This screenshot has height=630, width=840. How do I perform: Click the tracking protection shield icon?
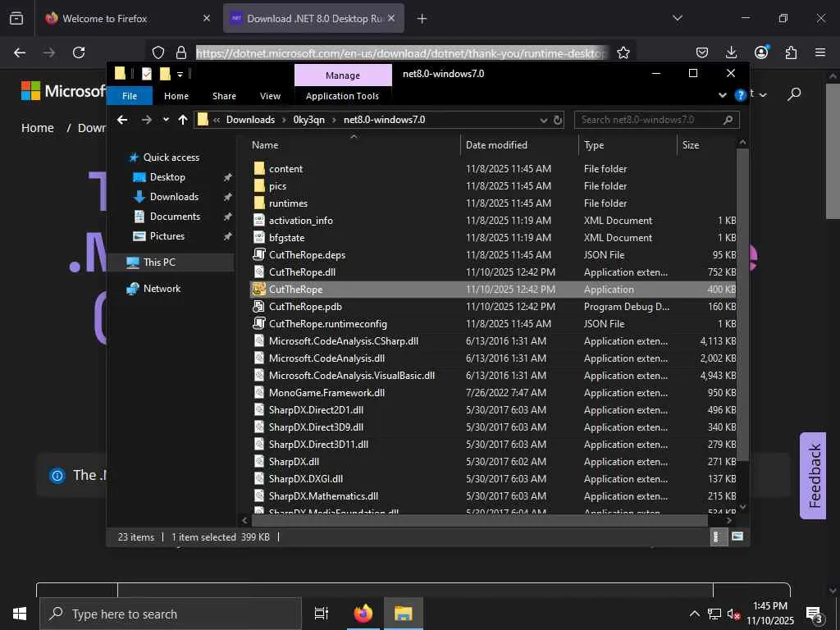click(x=158, y=52)
